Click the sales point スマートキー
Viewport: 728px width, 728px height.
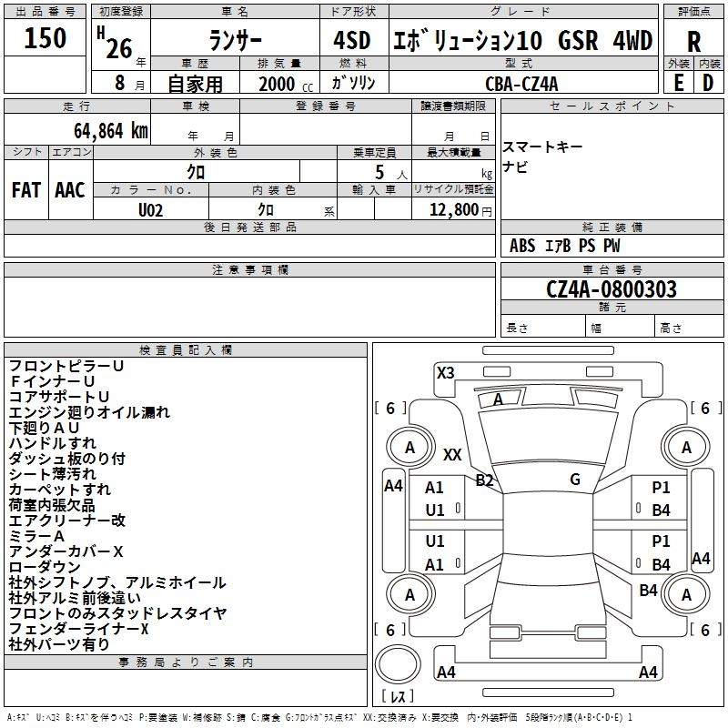(542, 147)
